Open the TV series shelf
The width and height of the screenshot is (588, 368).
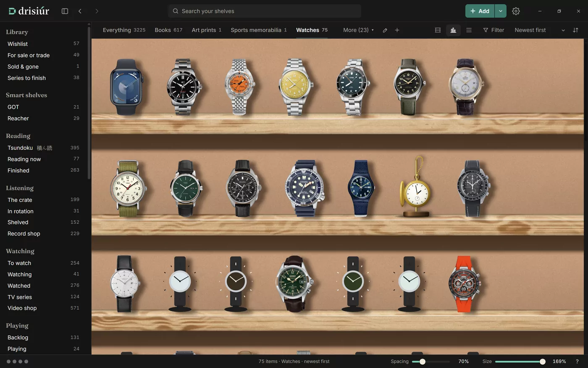tap(43, 297)
